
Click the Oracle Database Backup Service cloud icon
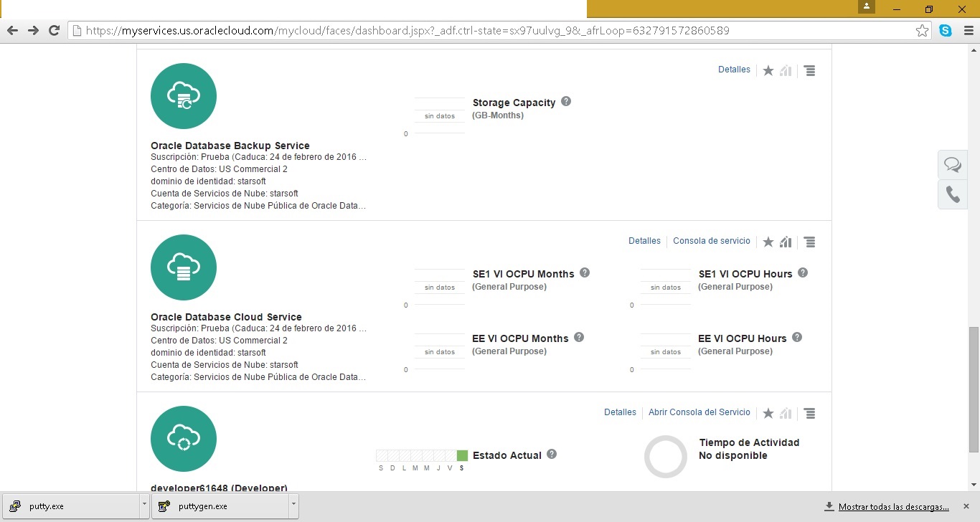(184, 96)
